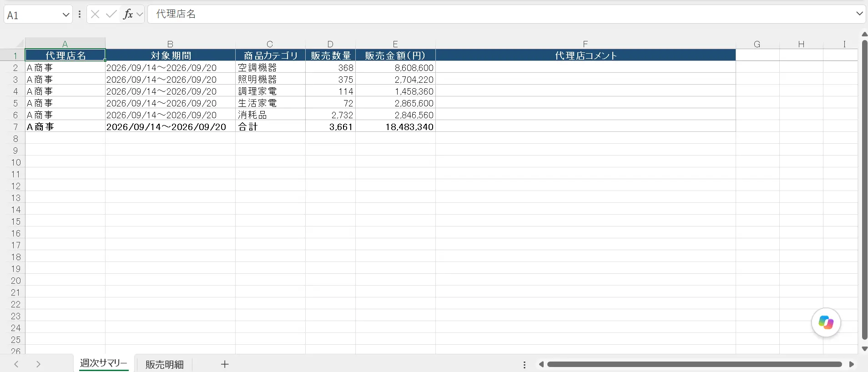Image resolution: width=868 pixels, height=372 pixels.
Task: Click the scroll-down arrow of vertical scrollbar
Action: 864,349
